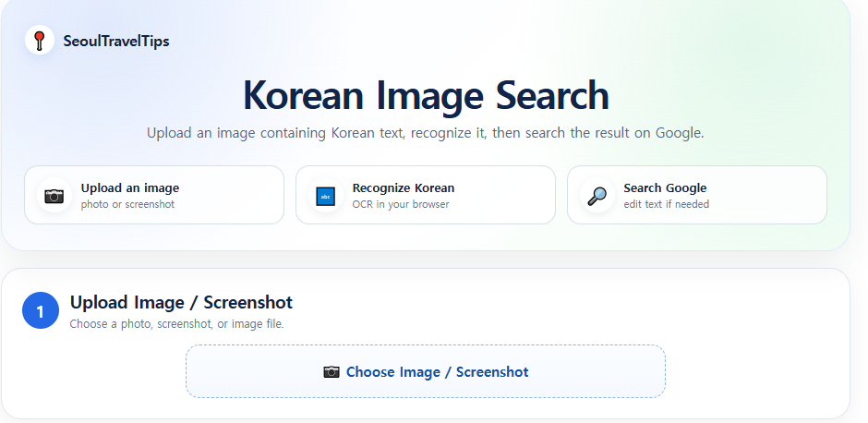Image resolution: width=868 pixels, height=423 pixels.
Task: Click the red pin logo icon
Action: (40, 40)
